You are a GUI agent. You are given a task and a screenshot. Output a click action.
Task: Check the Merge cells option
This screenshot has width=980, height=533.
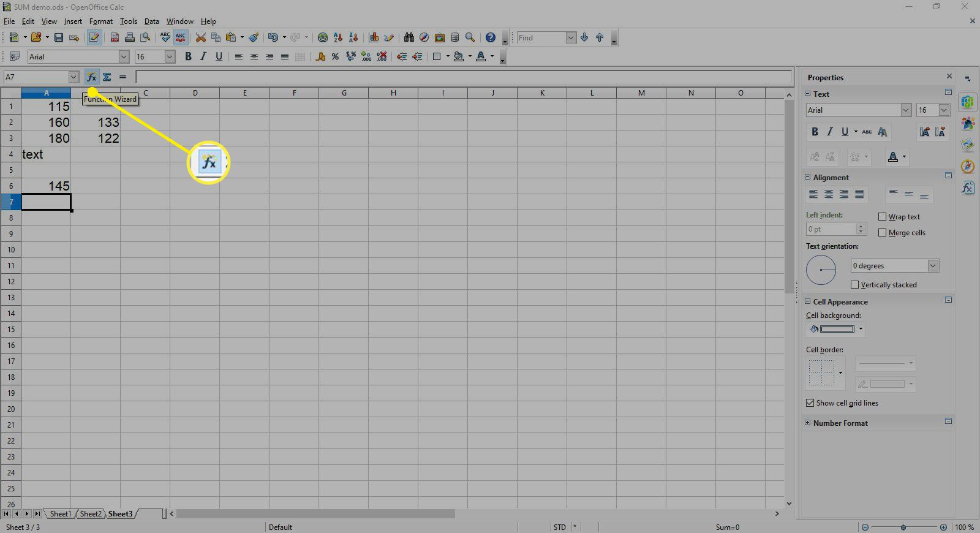(x=882, y=232)
